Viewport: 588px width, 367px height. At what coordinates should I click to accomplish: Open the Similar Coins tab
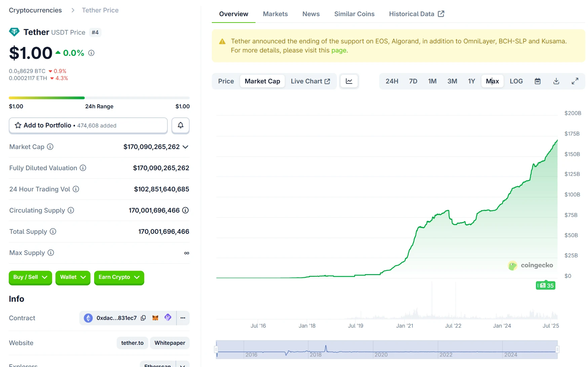coord(354,14)
